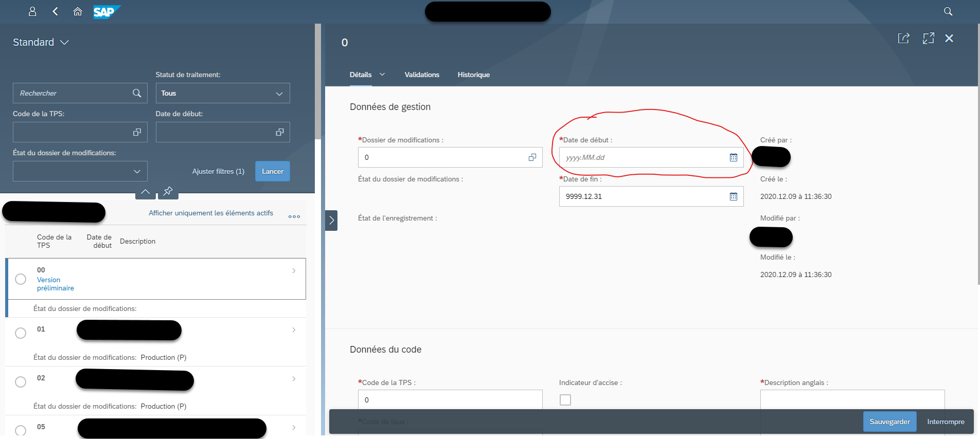The width and height of the screenshot is (980, 439).
Task: Click the Date de début input in details
Action: pyautogui.click(x=651, y=157)
